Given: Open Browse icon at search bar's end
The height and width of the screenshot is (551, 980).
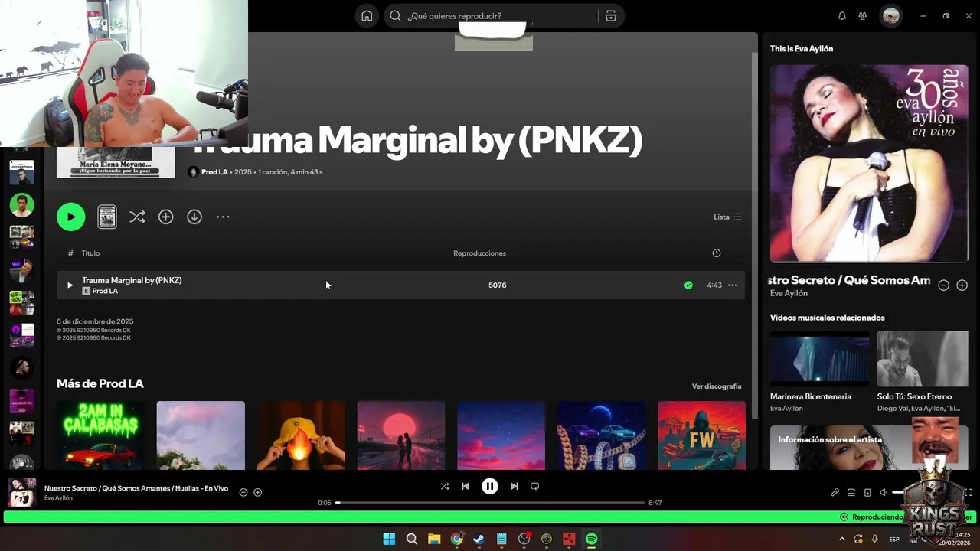Looking at the screenshot, I should click(x=610, y=16).
